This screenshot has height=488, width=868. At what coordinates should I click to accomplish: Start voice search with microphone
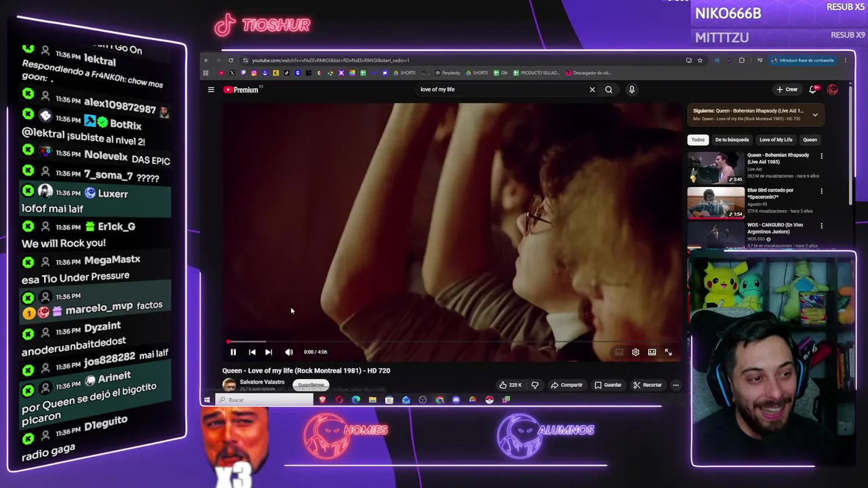click(x=631, y=89)
